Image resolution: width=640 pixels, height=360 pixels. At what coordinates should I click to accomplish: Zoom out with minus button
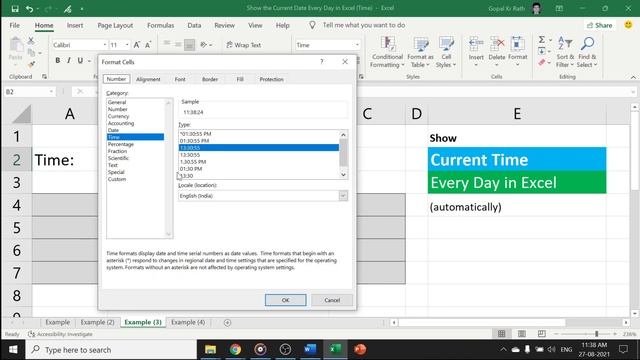(x=556, y=334)
